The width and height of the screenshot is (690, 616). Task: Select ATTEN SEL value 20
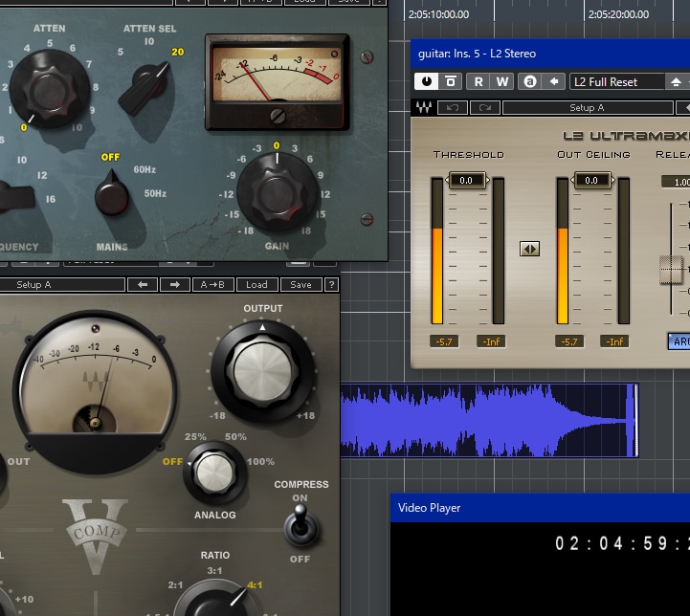pos(178,52)
